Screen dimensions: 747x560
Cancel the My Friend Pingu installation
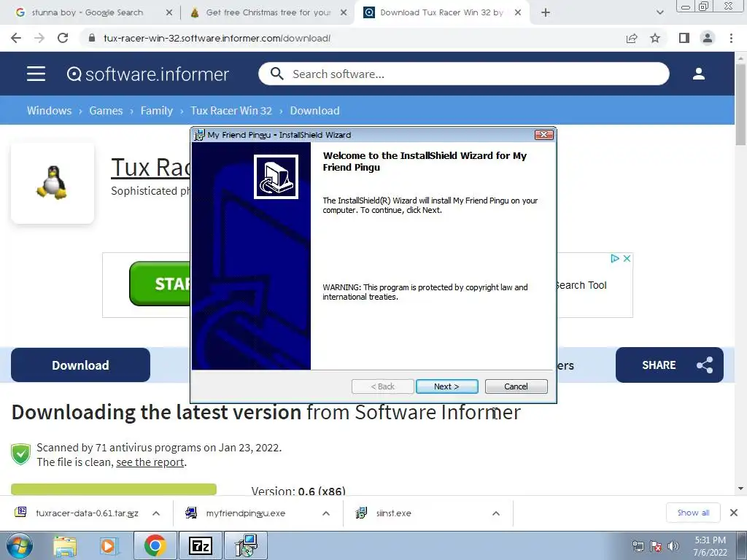[516, 386]
